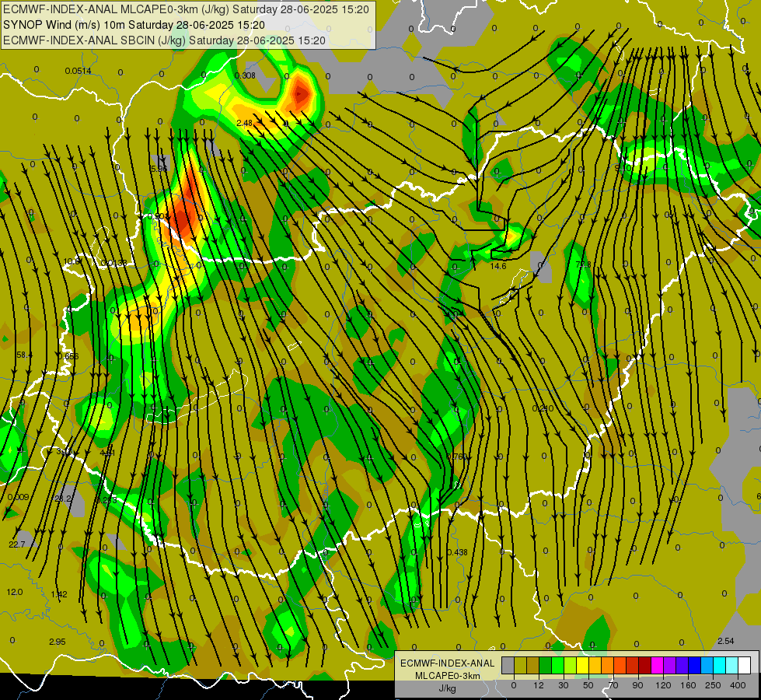Click the '10.6' value on the map
Viewport: 761px width, 700px height.
click(72, 262)
